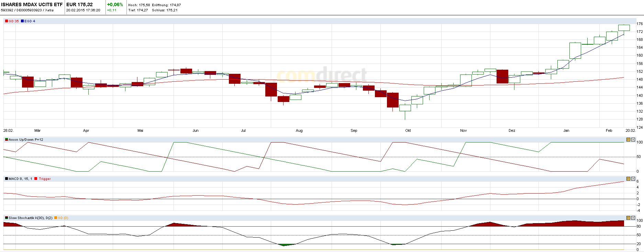
Task: Click the orange GD (0) legend square
Action: 56,218
